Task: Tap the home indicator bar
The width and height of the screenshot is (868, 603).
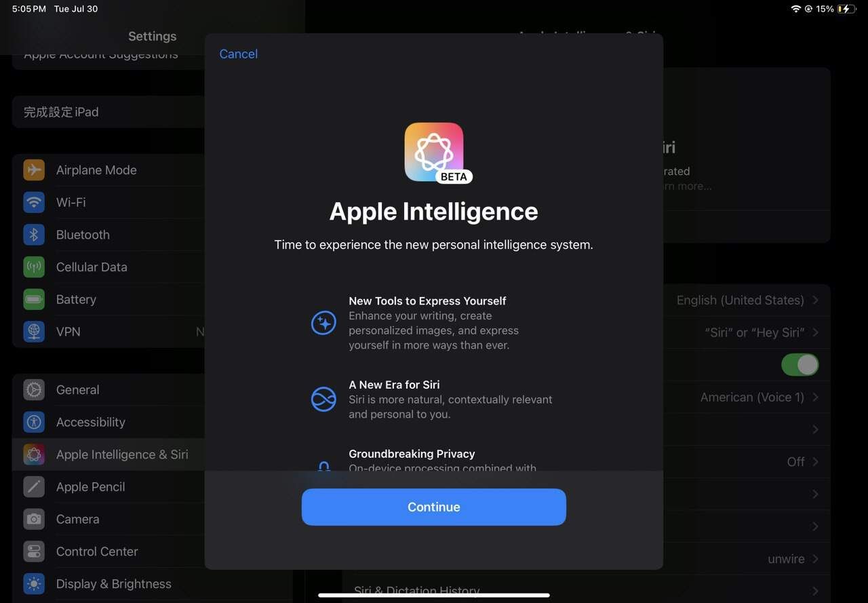Action: pos(434,596)
